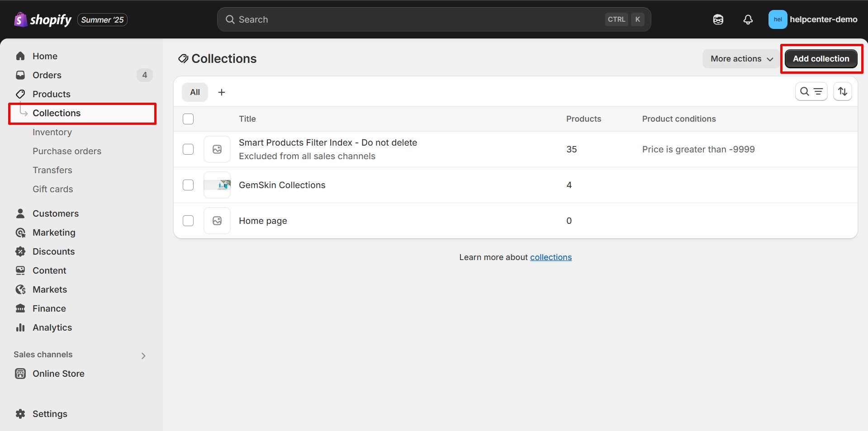Select the All view tab

[x=195, y=92]
